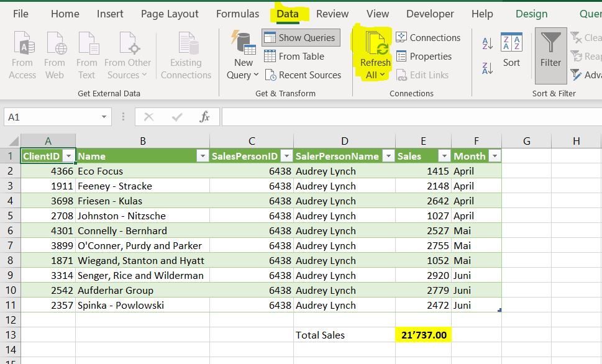602x364 pixels.
Task: Click the Insert Function fx button
Action: coord(204,117)
